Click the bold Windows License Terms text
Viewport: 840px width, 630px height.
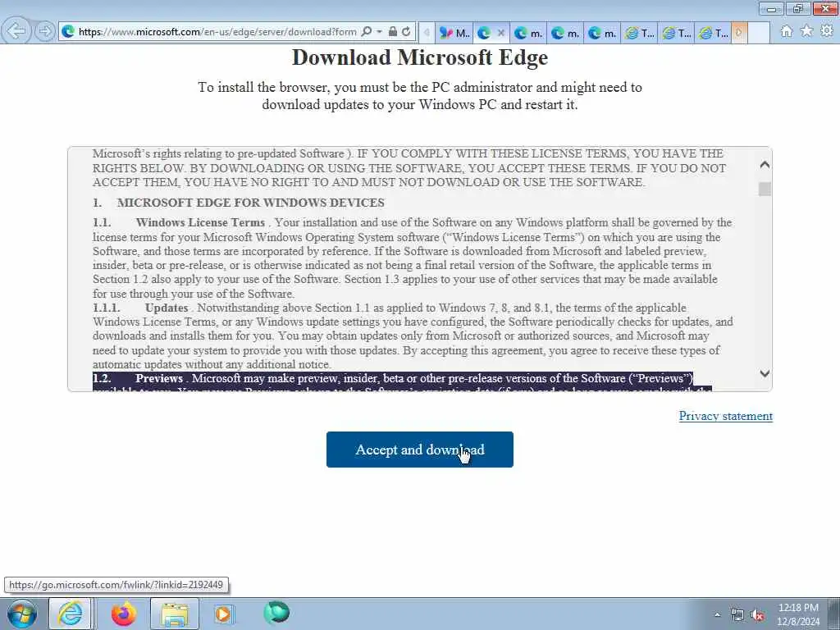pos(200,222)
